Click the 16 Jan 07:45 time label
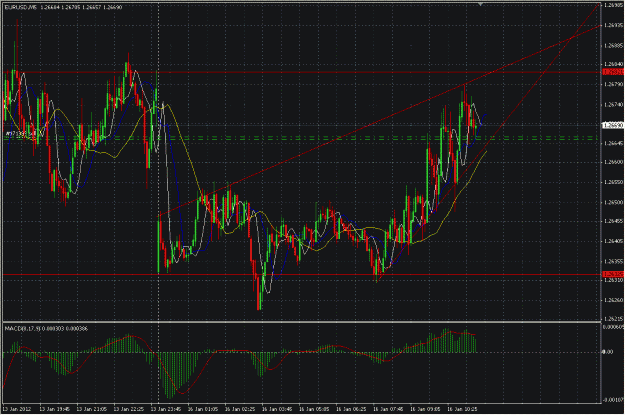 pos(388,409)
